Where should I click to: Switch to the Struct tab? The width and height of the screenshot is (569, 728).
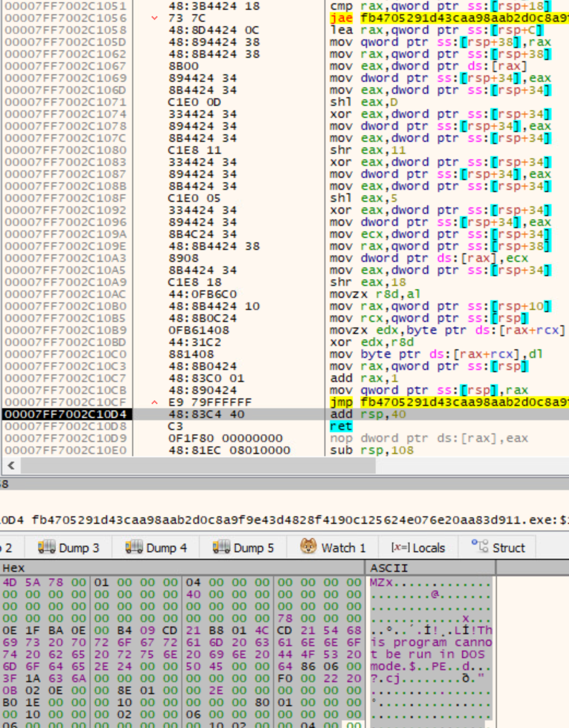499,547
